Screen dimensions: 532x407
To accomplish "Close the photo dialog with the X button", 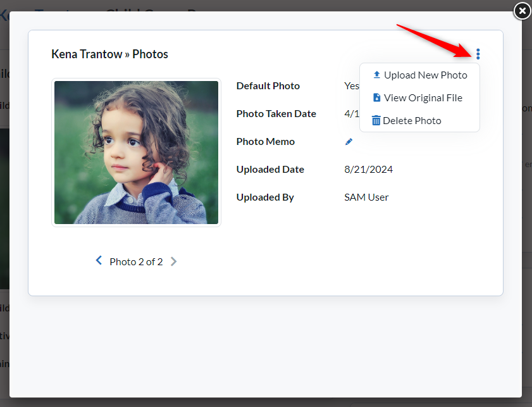I will (522, 11).
